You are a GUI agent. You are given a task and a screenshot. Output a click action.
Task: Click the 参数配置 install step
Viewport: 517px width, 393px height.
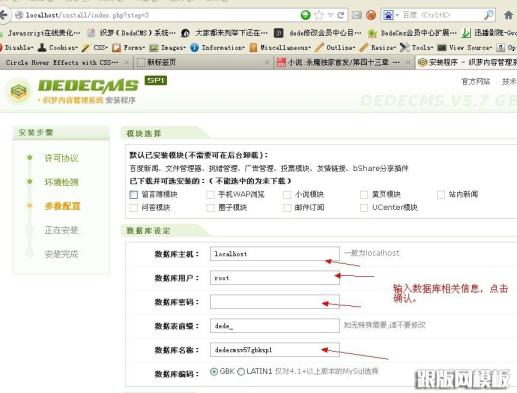coord(62,206)
